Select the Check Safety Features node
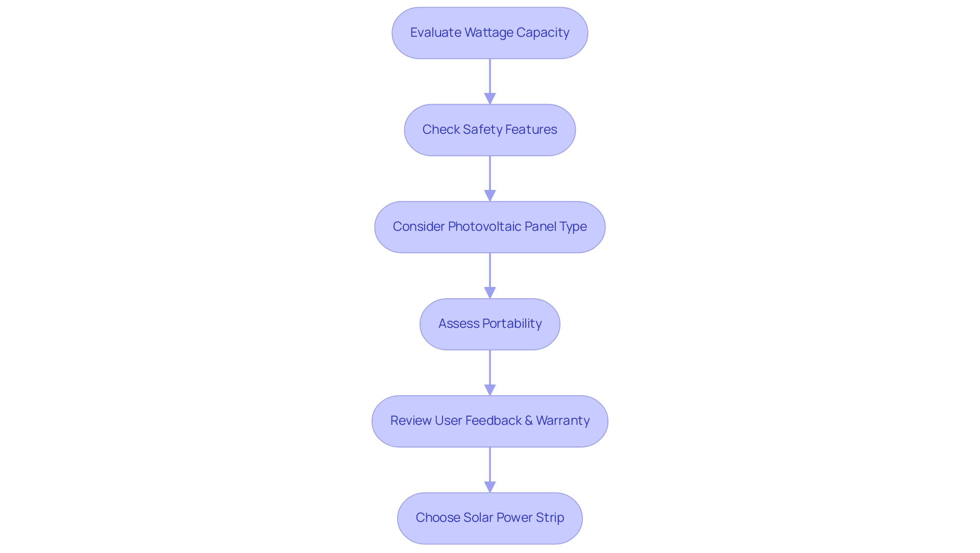The image size is (980, 553). (x=489, y=129)
